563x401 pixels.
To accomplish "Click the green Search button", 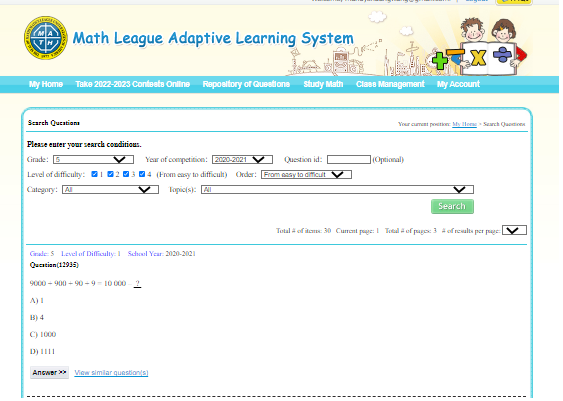I will [x=452, y=206].
